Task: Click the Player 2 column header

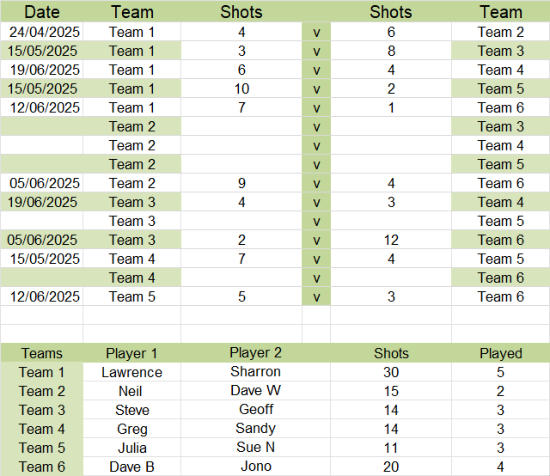Action: [256, 353]
